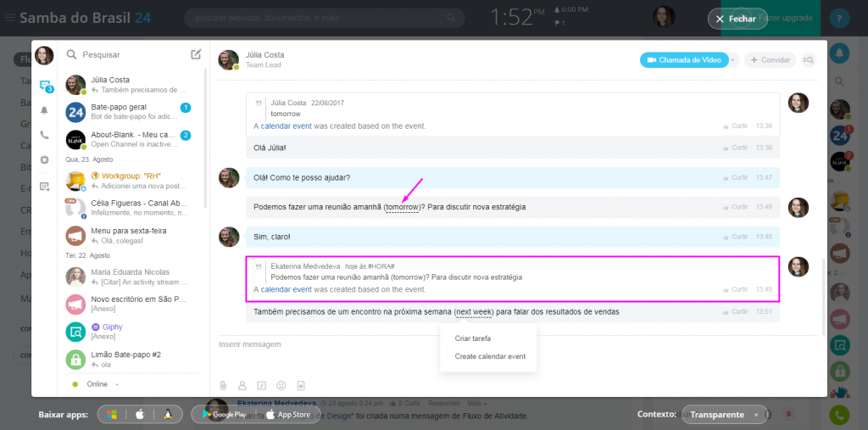Start a video call with Chamada de Vídeo
This screenshot has width=868, height=430.
pos(684,60)
